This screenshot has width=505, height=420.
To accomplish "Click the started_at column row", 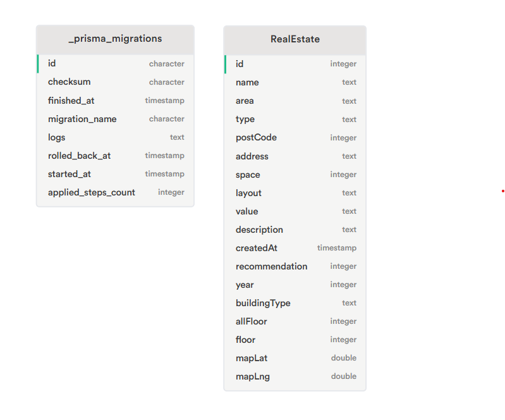I will (115, 174).
